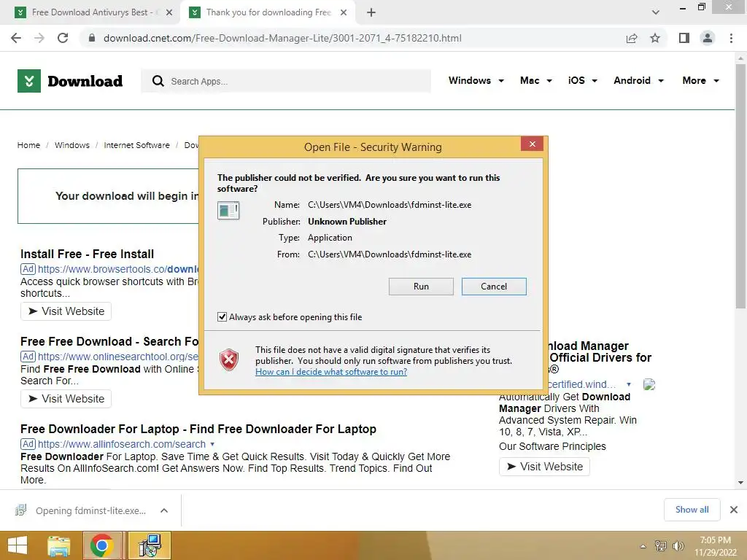Bookmark this page with star icon
The width and height of the screenshot is (747, 560).
pos(655,38)
